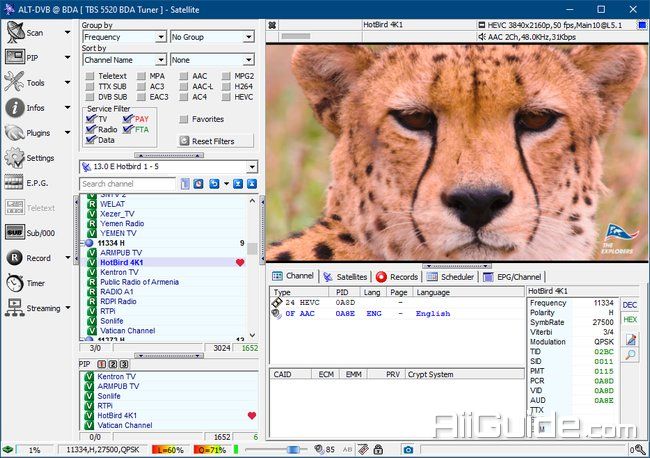
Task: Click the DEC display button
Action: coord(630,305)
